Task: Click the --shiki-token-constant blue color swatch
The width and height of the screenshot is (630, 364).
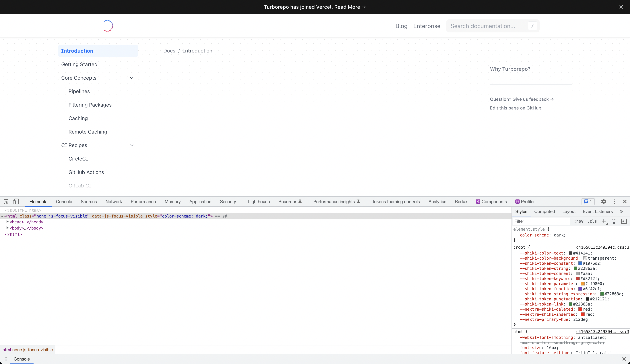Action: coord(580,263)
